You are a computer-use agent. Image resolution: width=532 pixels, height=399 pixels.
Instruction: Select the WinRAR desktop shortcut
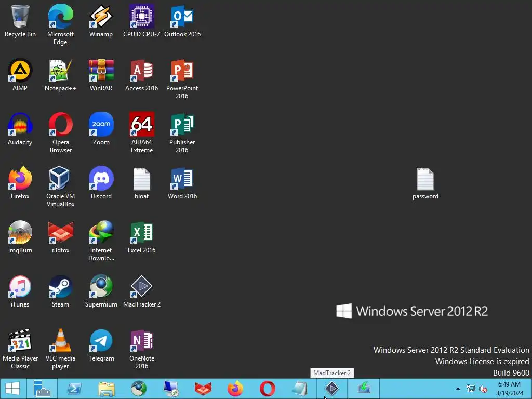[101, 75]
